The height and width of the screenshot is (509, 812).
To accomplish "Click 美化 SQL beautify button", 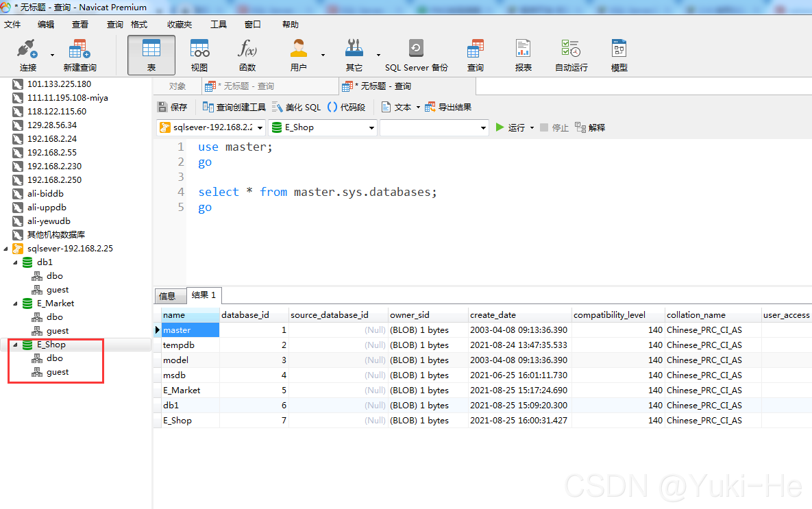I will (296, 107).
